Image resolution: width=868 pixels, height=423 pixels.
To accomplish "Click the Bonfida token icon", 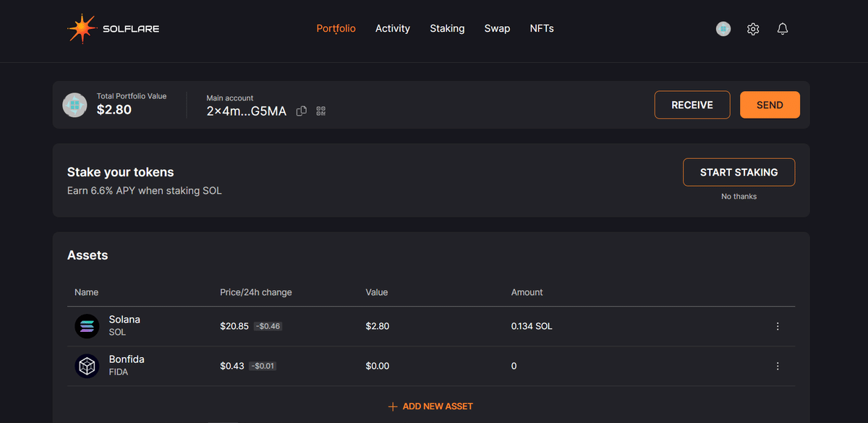I will coord(87,366).
